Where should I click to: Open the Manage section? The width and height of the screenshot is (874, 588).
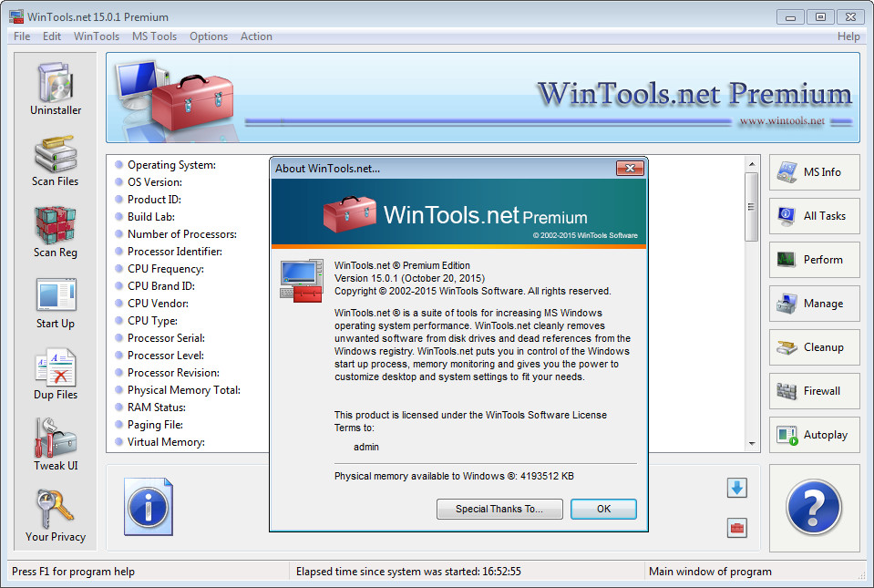click(815, 304)
